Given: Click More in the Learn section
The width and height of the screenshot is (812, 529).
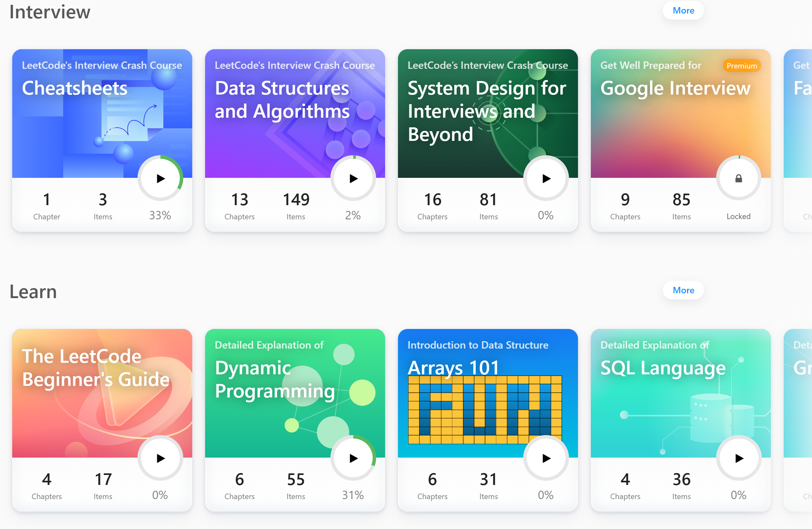Looking at the screenshot, I should [683, 290].
